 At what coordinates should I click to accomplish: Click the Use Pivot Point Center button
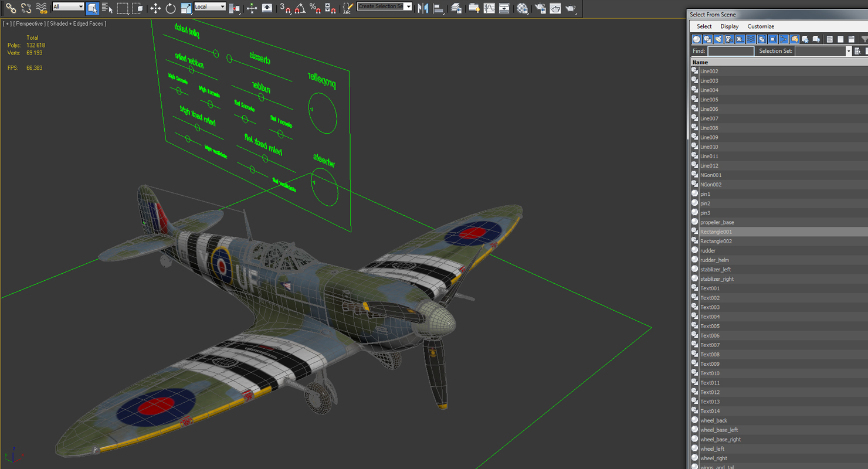[x=234, y=8]
